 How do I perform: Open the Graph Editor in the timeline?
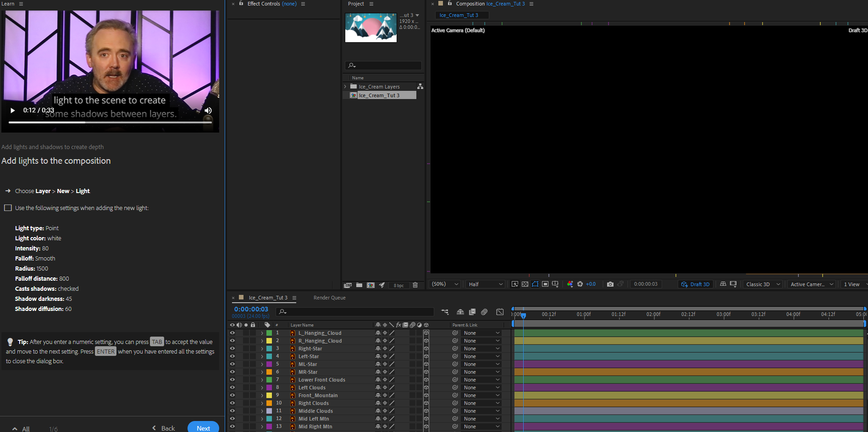[500, 312]
